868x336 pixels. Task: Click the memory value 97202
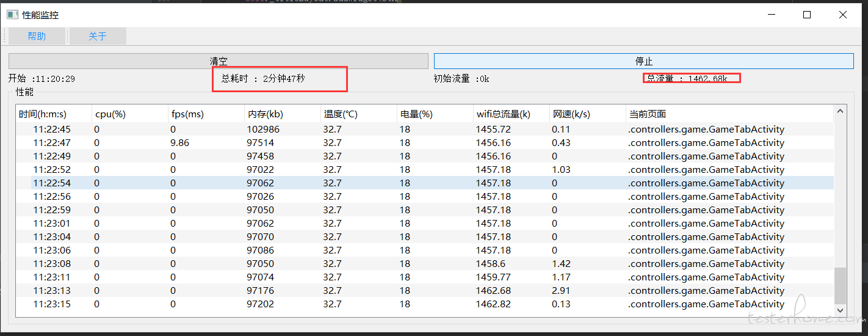261,304
